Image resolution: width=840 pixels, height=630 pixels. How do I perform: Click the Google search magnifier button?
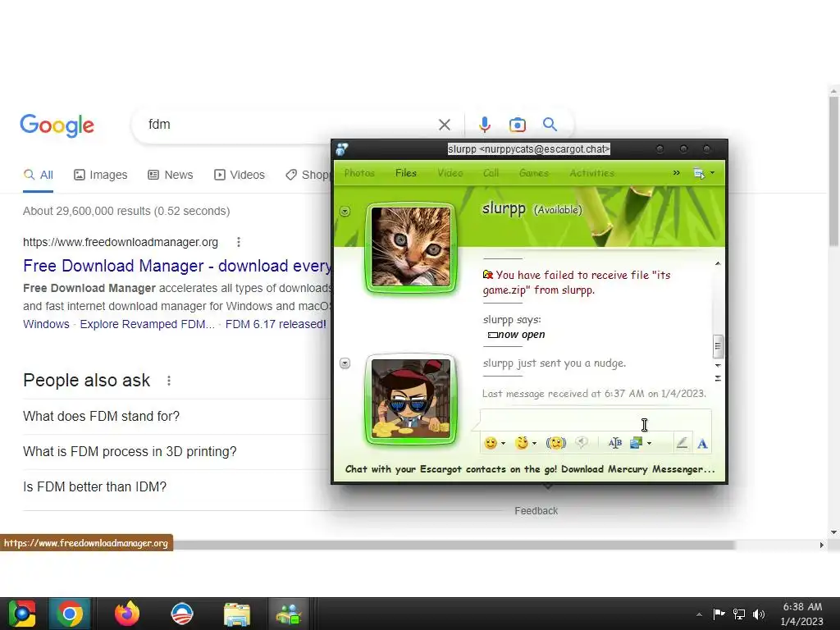coord(550,125)
